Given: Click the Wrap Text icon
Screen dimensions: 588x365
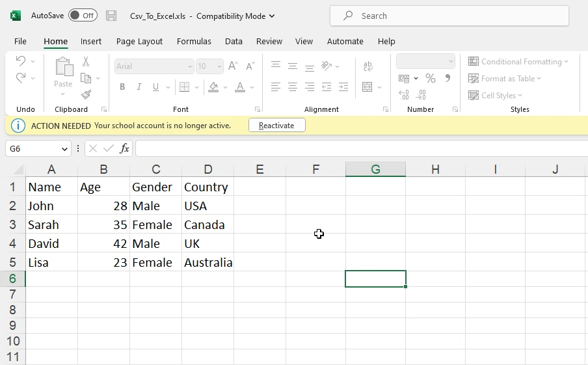Looking at the screenshot, I should (368, 66).
